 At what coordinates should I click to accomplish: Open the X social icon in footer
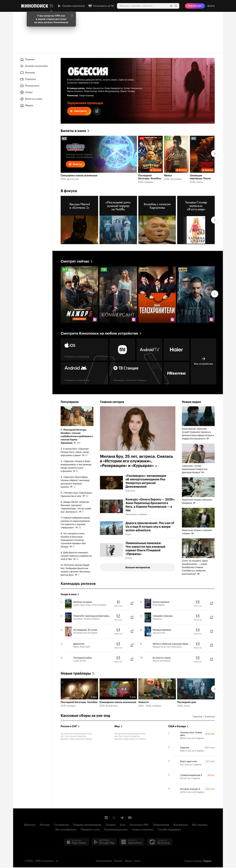point(114,817)
